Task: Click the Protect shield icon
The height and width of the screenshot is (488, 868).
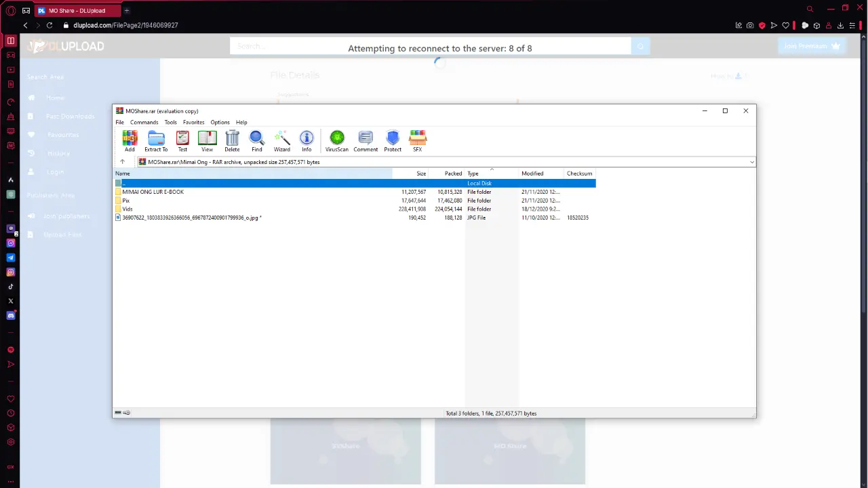Action: click(x=393, y=141)
